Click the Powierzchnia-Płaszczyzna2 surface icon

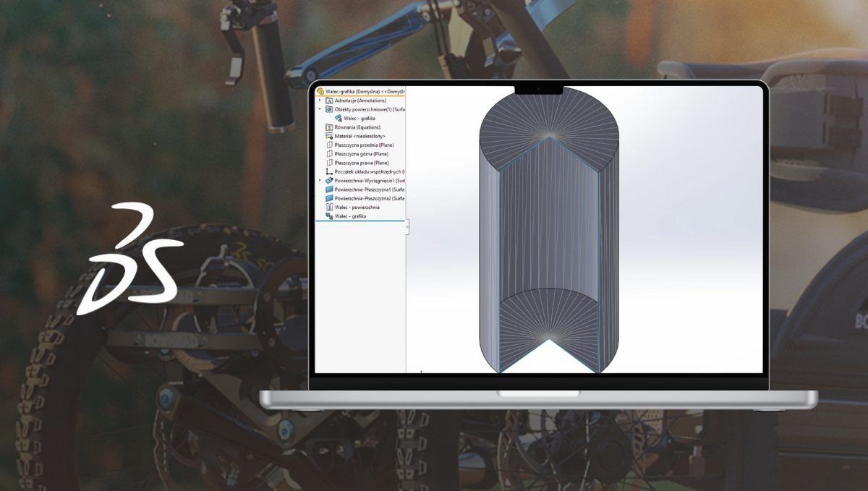point(329,198)
